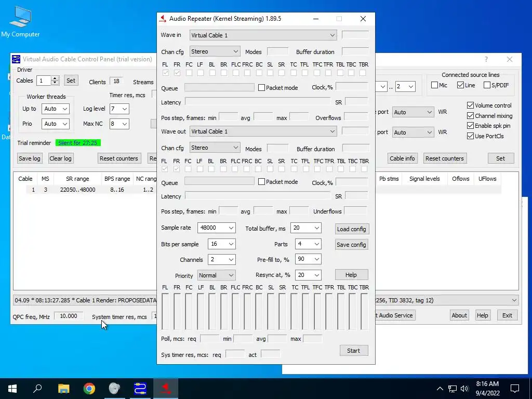The width and height of the screenshot is (532, 399).
Task: Open Parts dropdown in Audio Repeater
Action: 308,244
